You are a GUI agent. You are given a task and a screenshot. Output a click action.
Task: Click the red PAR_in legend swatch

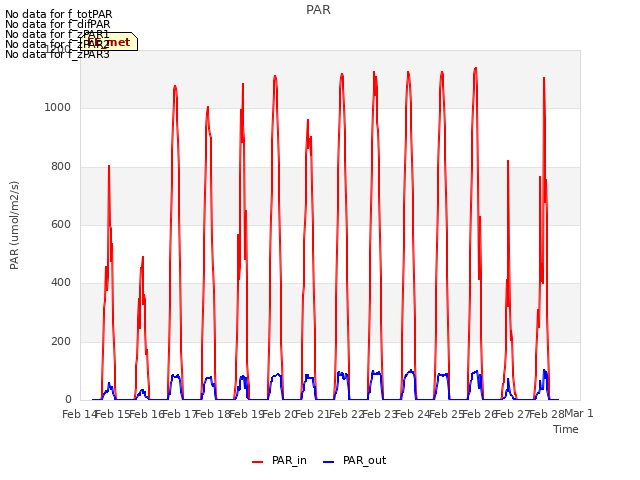(x=258, y=462)
